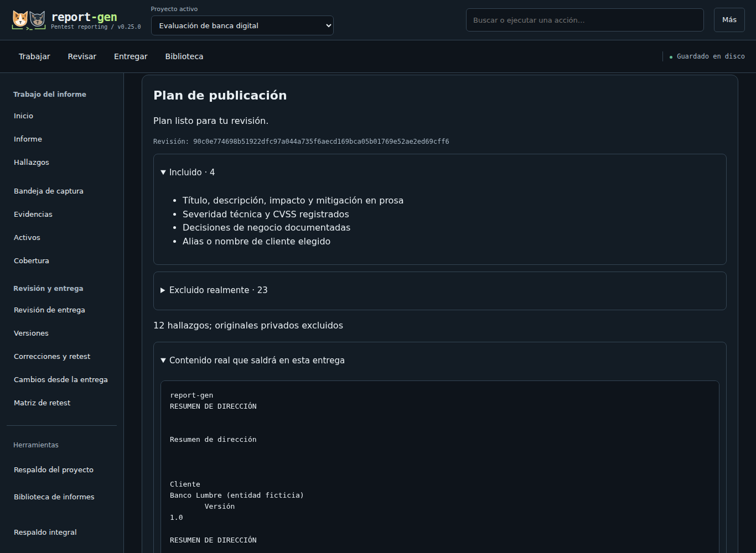Click the Plan listo para tu revisión text
This screenshot has width=756, height=553.
pyautogui.click(x=211, y=121)
